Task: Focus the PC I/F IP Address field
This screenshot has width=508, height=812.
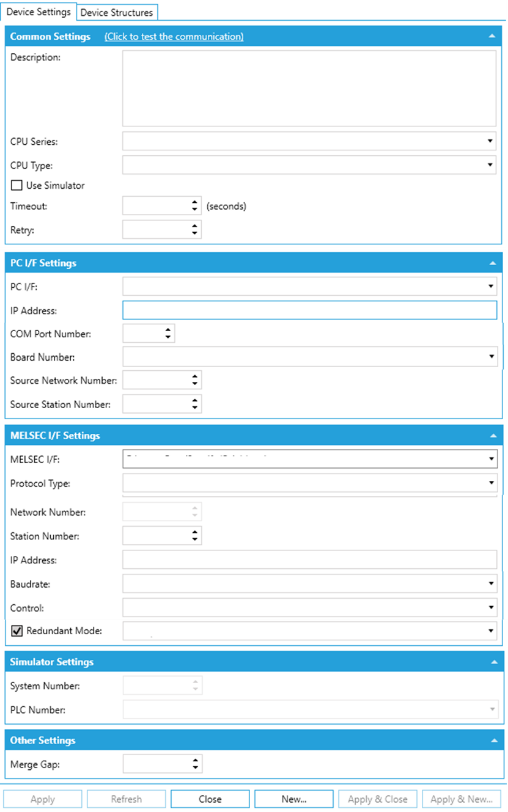Action: tap(309, 310)
